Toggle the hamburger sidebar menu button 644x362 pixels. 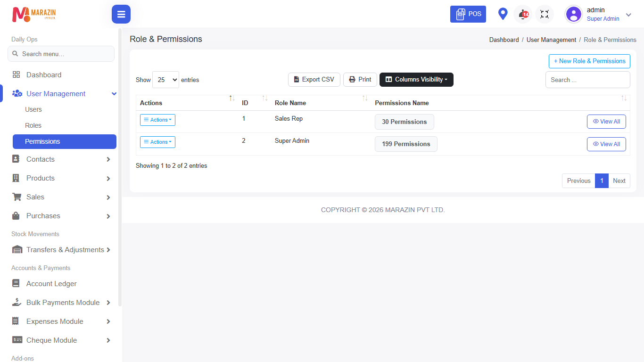(121, 14)
